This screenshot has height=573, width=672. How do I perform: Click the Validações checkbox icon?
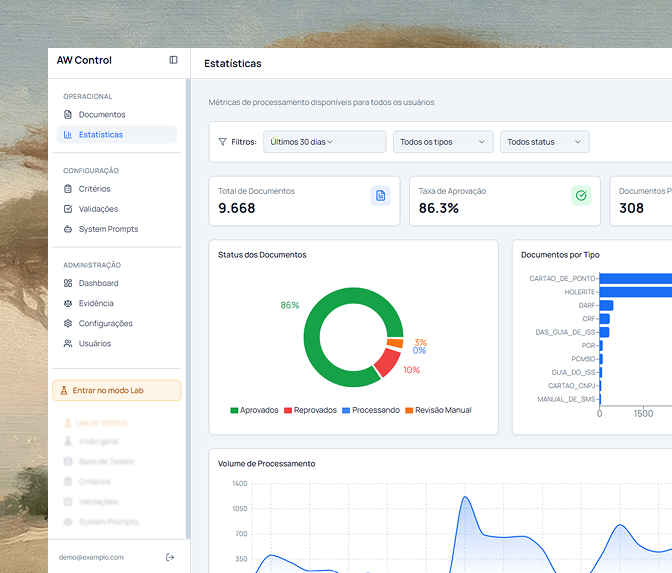tap(68, 209)
